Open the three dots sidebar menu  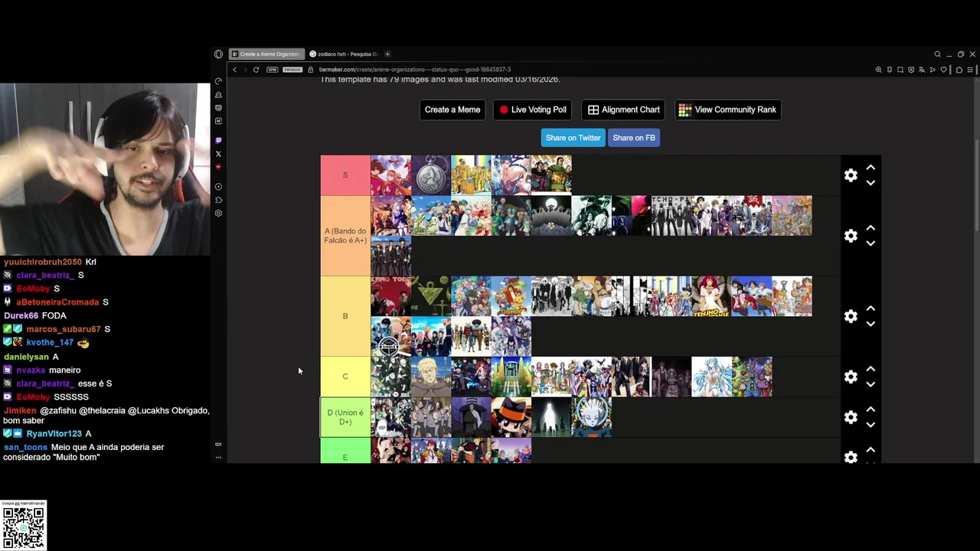[218, 458]
